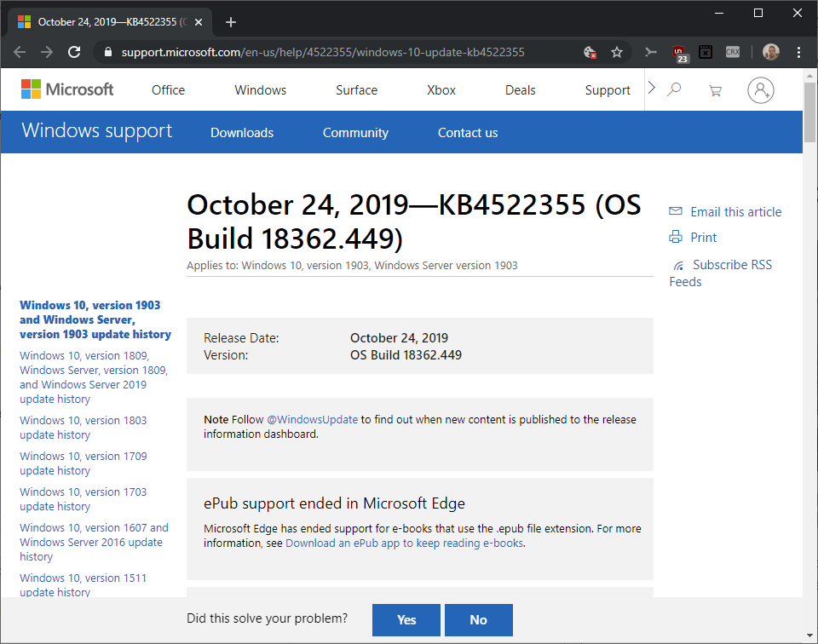Click the printer icon
Image resolution: width=818 pixels, height=644 pixels.
676,237
